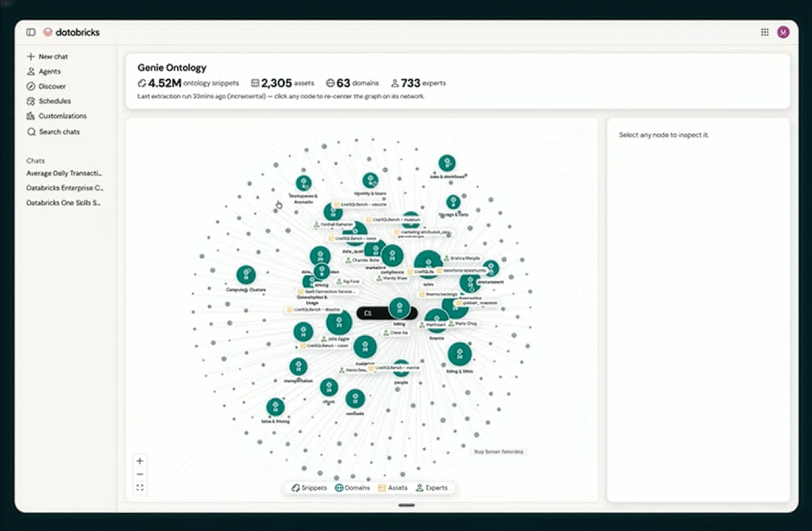The image size is (812, 531).
Task: Zoom in on the graph
Action: tap(140, 461)
